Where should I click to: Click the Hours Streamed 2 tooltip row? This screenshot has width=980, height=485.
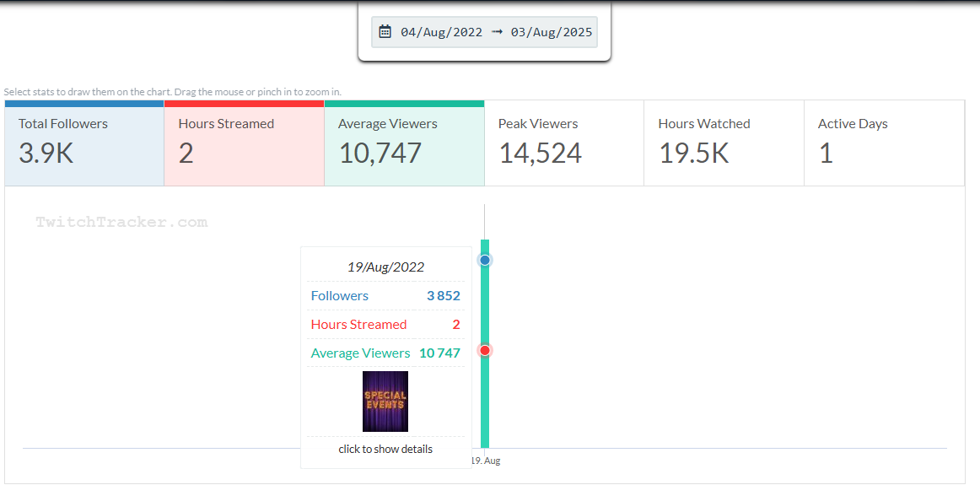click(385, 325)
